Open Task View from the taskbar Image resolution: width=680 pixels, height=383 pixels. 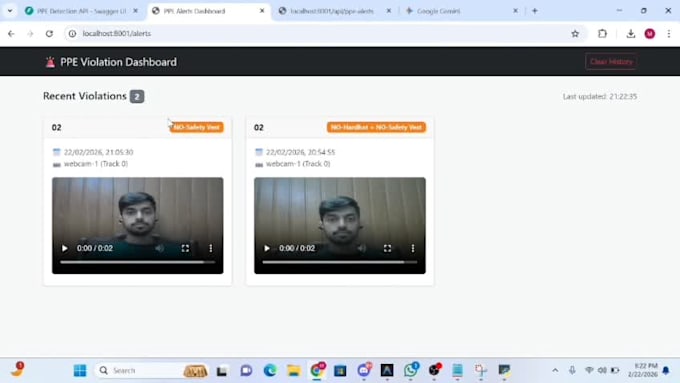222,371
